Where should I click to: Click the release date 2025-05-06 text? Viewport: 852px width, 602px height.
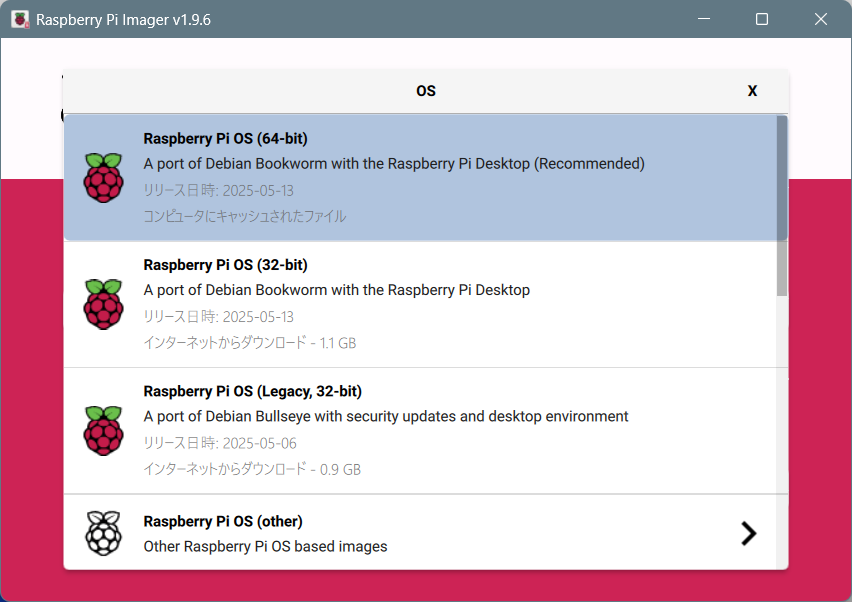(220, 443)
